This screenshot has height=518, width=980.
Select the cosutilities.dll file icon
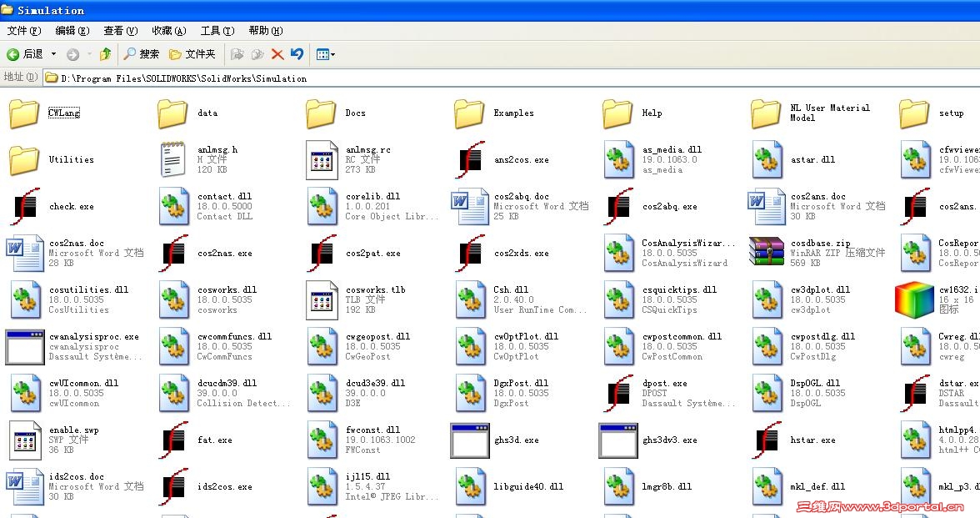[x=26, y=299]
